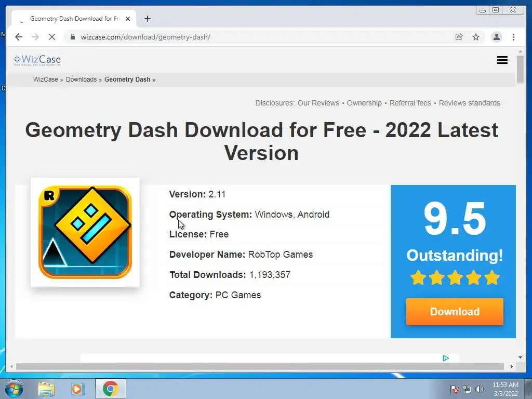Image resolution: width=532 pixels, height=399 pixels.
Task: Open the network tray icon
Action: point(467,389)
